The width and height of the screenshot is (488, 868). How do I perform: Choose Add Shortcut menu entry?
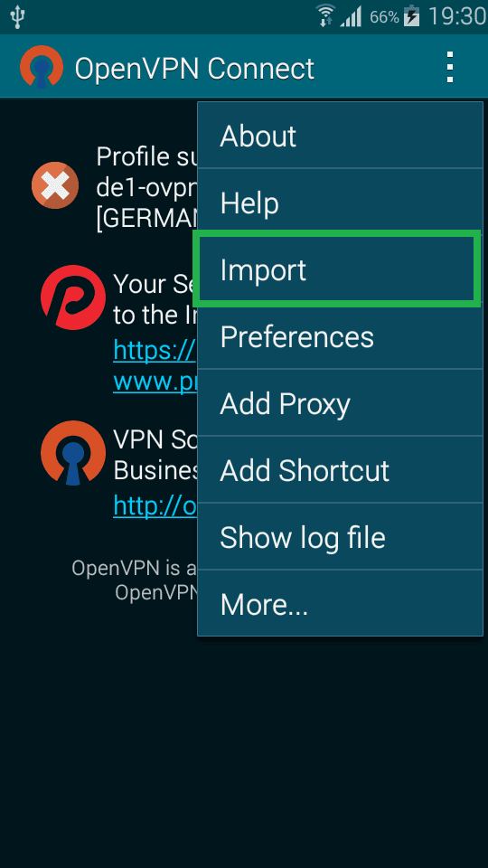click(341, 470)
